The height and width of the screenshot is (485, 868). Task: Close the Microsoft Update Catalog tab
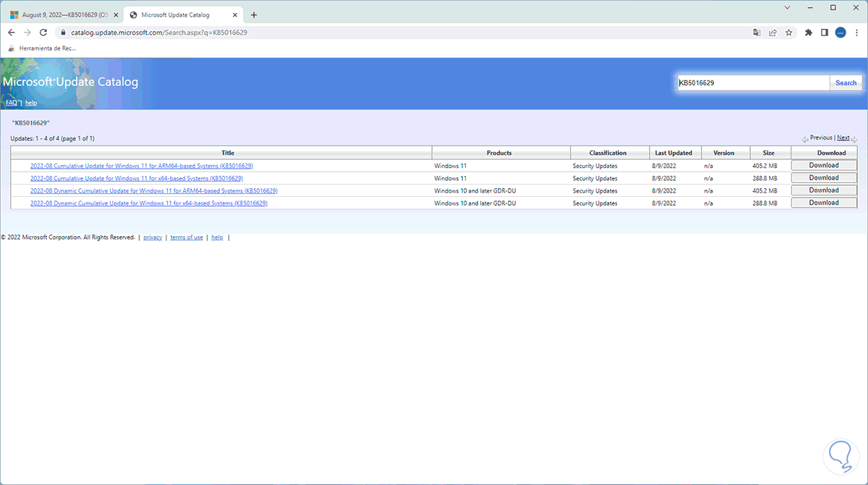(237, 14)
